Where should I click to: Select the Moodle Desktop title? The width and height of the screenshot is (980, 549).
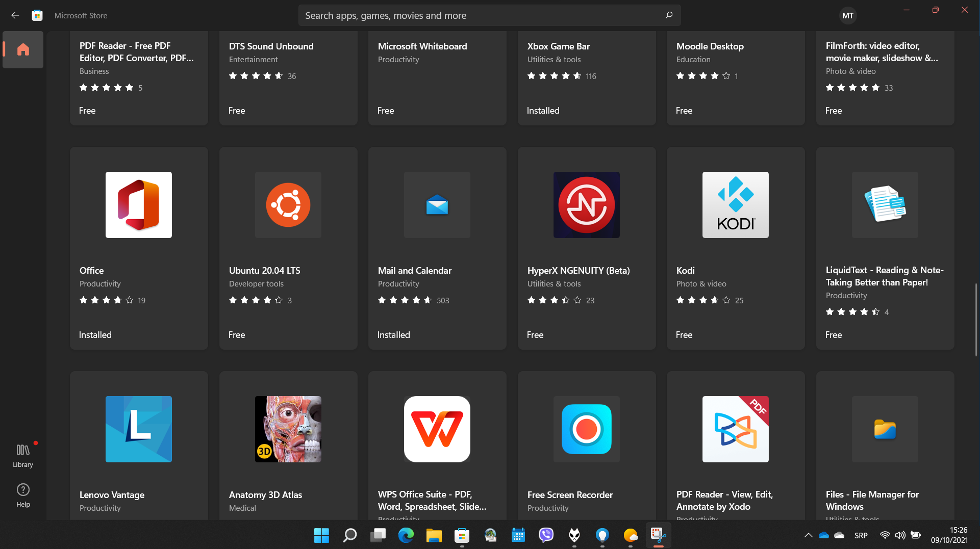coord(710,46)
